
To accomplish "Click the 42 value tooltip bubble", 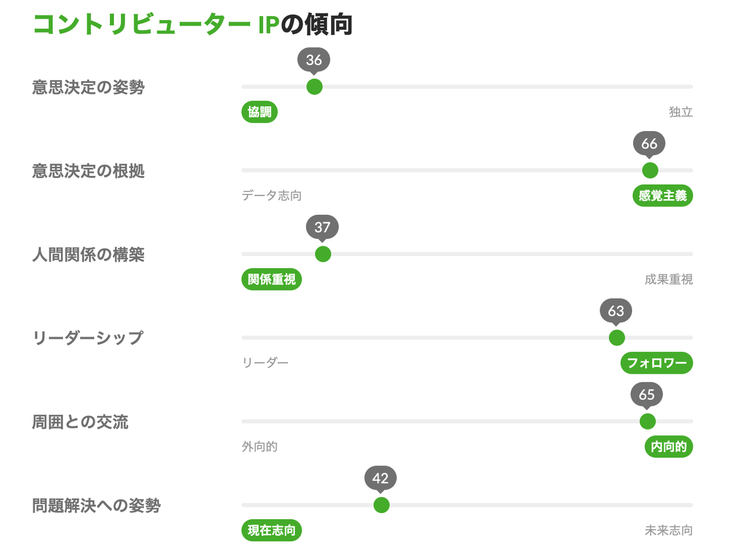I will click(x=380, y=478).
